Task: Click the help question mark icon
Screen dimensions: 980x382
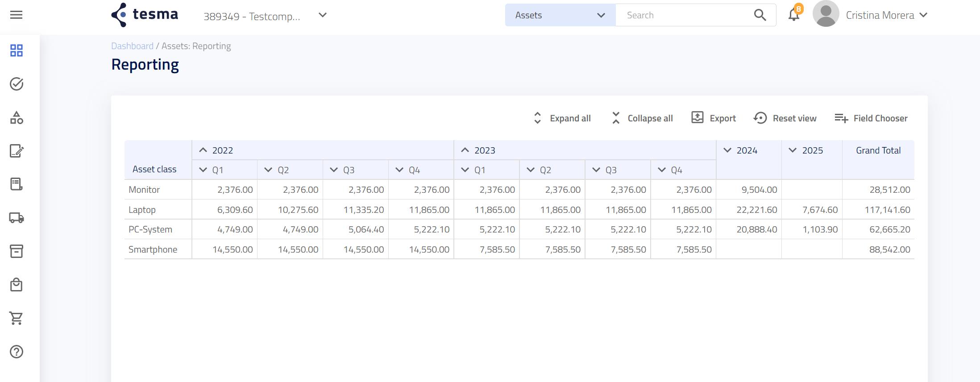Action: 17,352
